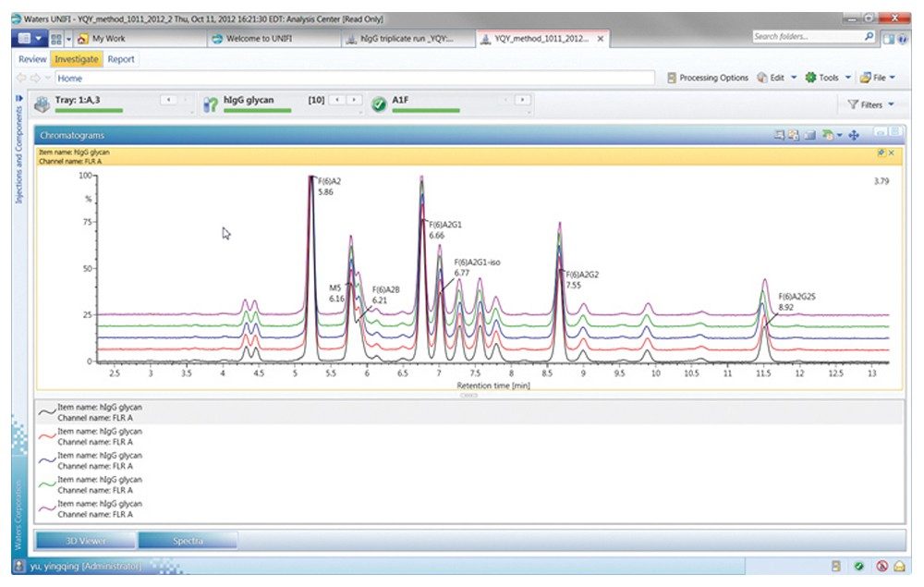Close the YQY_method_1011_2012 tab
This screenshot has height=587, width=924.
601,39
